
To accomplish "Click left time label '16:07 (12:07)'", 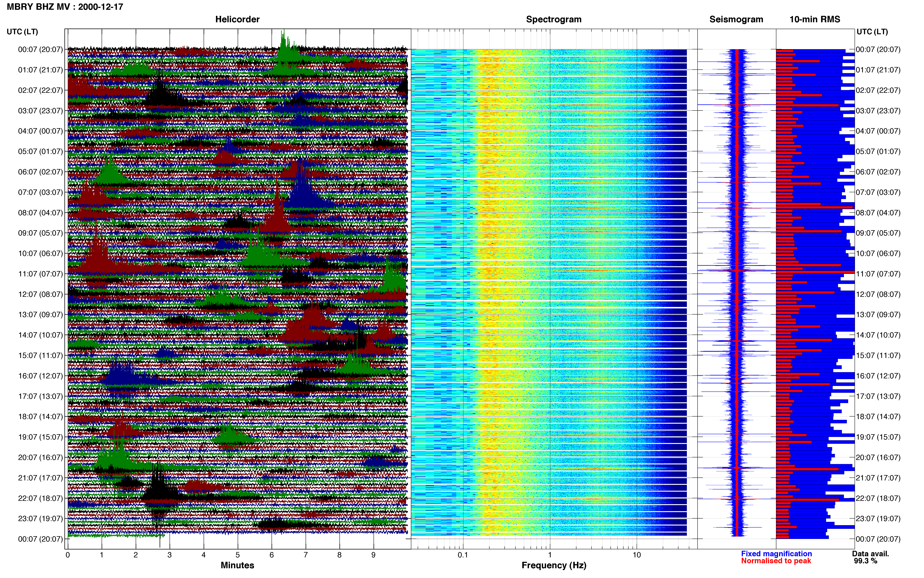I will [41, 376].
